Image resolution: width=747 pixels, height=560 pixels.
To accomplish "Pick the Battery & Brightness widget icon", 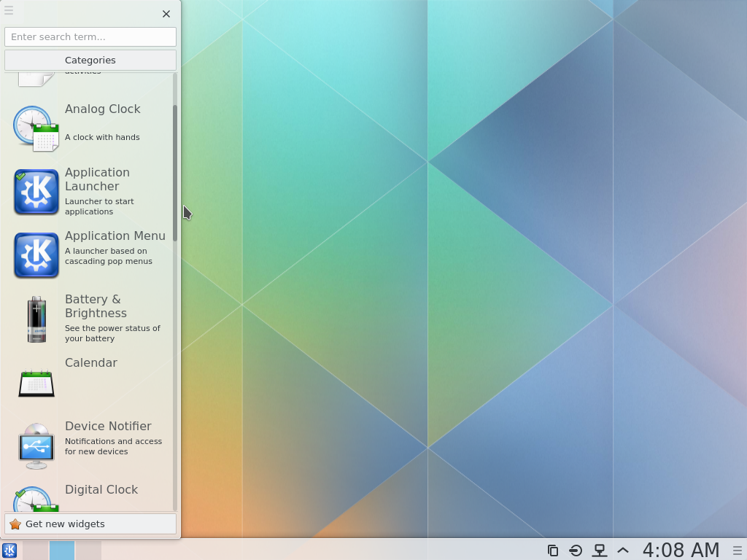I will point(36,319).
